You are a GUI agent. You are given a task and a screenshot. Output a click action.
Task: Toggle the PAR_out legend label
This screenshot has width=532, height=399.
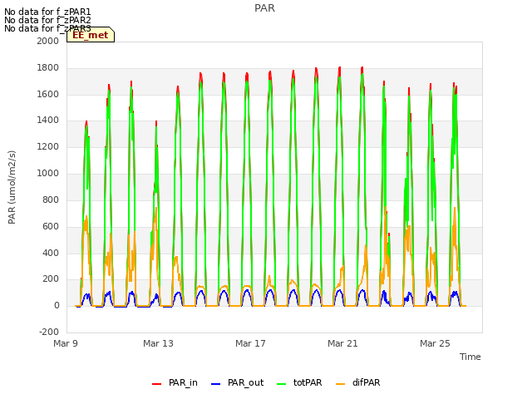tap(246, 382)
